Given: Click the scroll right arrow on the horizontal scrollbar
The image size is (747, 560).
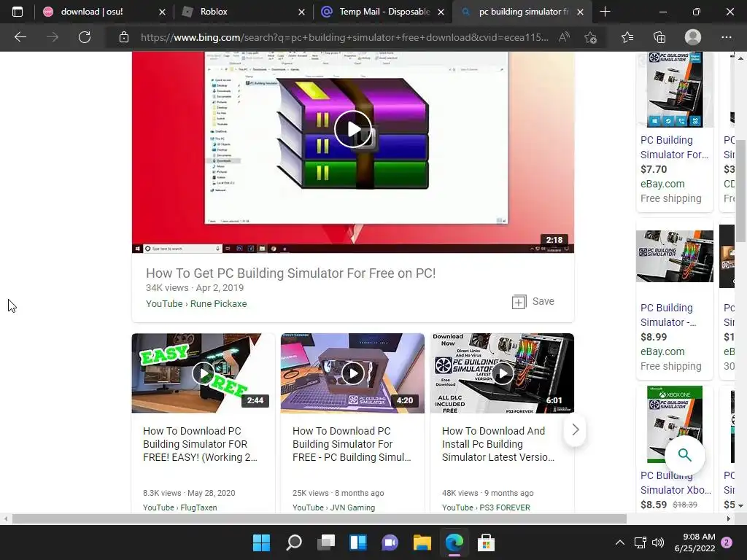Looking at the screenshot, I should coord(729,518).
